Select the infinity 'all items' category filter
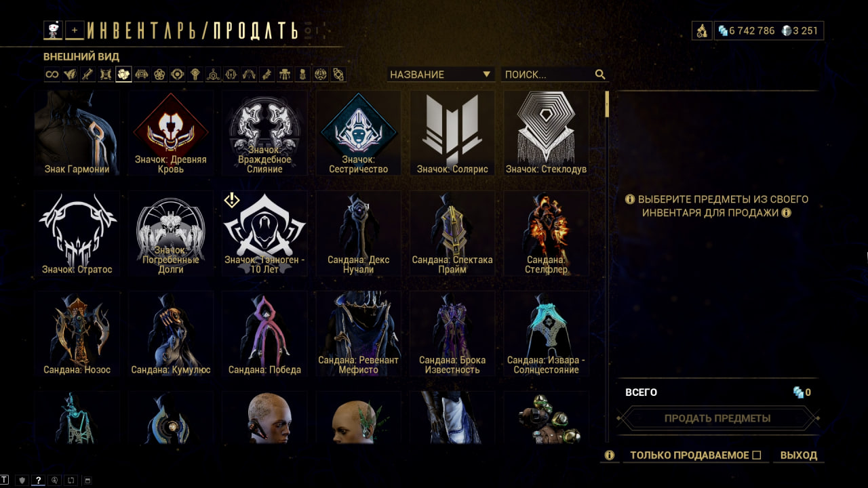The height and width of the screenshot is (488, 868). (x=52, y=75)
